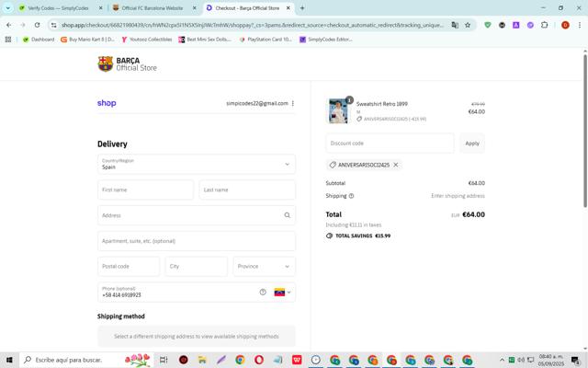Open the Buy Mario Kart 8 bookmark
The image size is (588, 368).
point(88,40)
